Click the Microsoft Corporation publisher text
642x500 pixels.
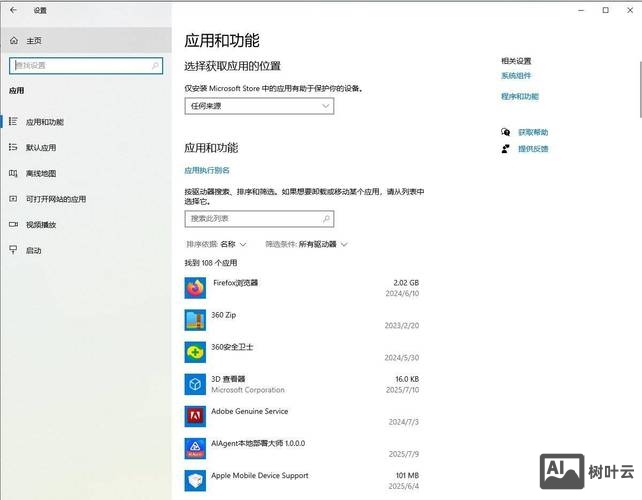point(248,390)
